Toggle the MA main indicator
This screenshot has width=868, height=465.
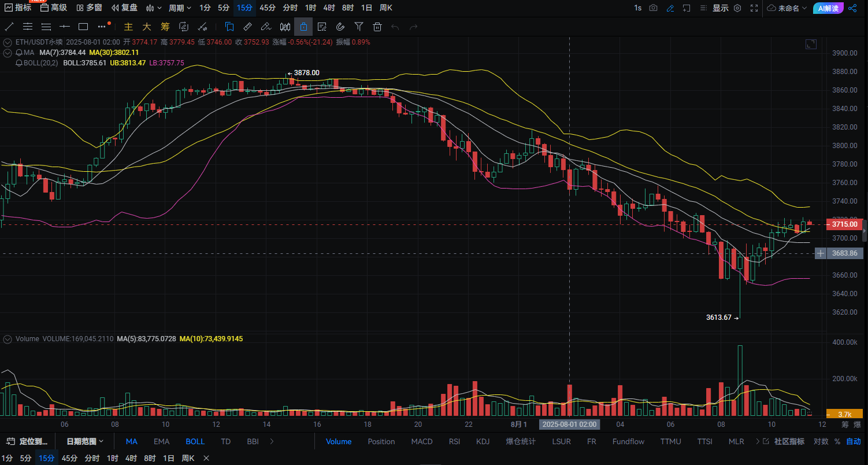point(132,441)
